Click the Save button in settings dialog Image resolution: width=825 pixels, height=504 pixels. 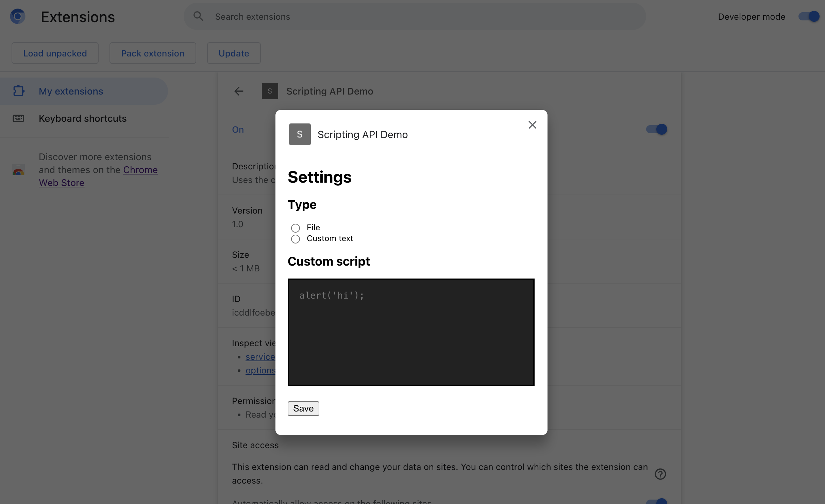[x=303, y=408]
